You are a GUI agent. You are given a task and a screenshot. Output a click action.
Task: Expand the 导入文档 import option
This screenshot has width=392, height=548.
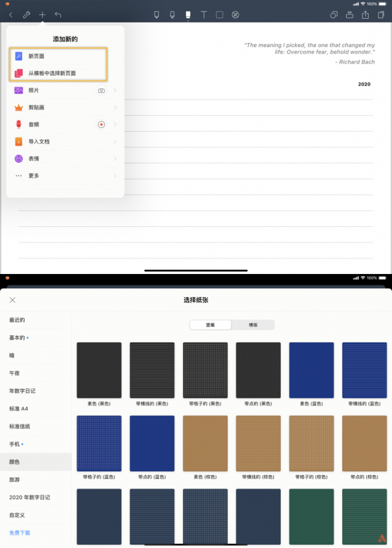(65, 141)
